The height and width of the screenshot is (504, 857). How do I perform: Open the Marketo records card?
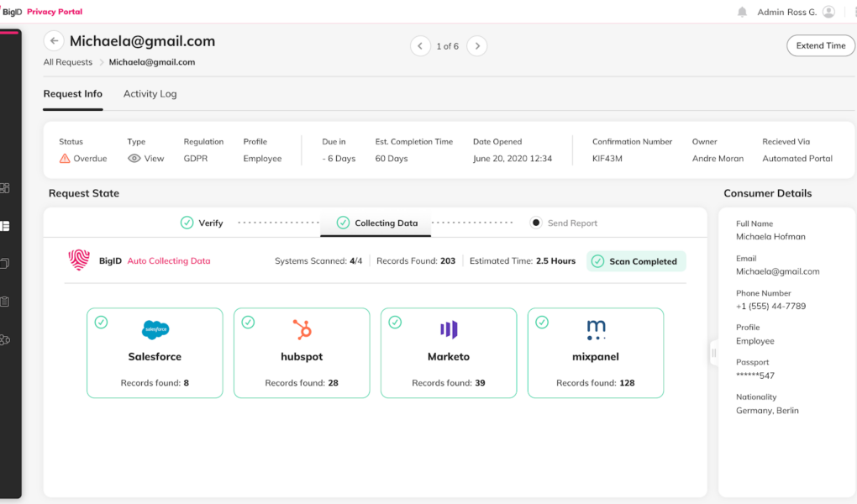pyautogui.click(x=449, y=353)
